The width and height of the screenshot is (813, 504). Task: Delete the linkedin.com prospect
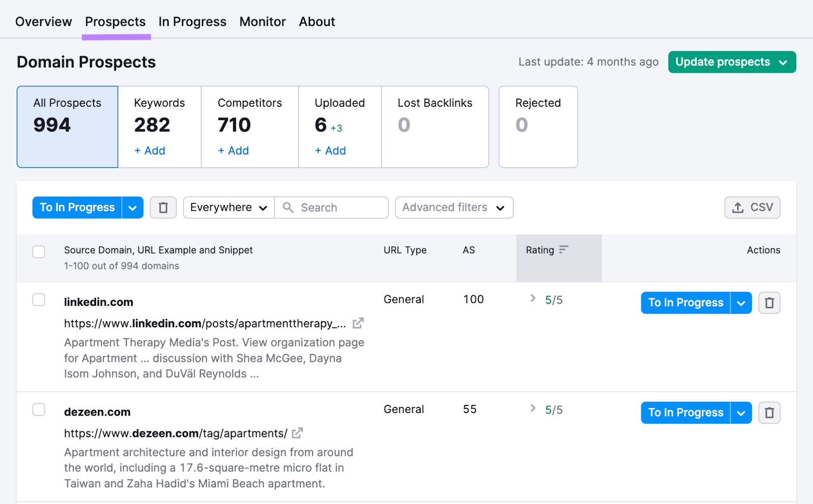point(769,302)
